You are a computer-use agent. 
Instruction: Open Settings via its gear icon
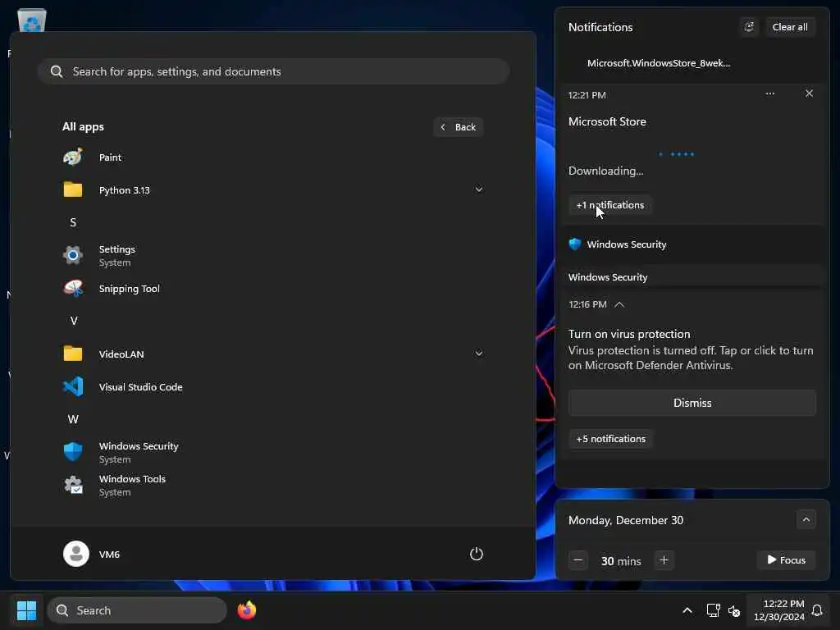pyautogui.click(x=73, y=256)
